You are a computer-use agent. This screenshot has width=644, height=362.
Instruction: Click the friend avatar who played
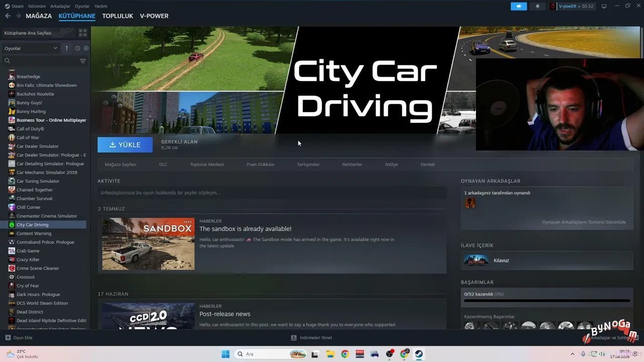pos(470,203)
